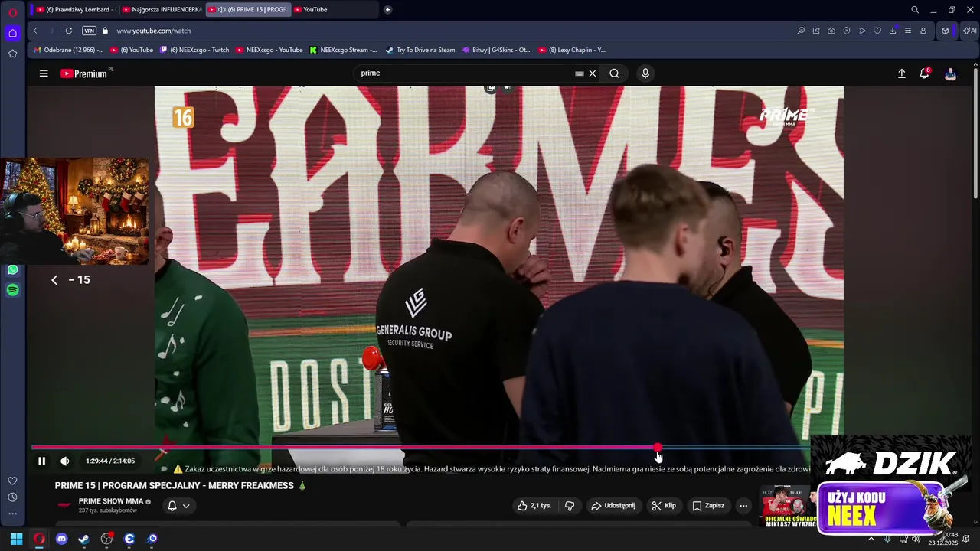Open YouTube notifications bell
Image resolution: width=980 pixels, height=551 pixels.
[924, 73]
